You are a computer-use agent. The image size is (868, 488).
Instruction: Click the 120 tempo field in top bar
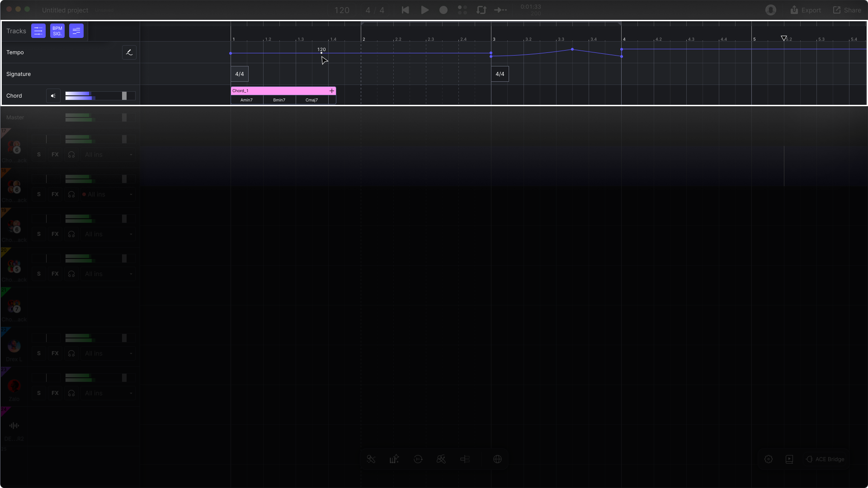[342, 10]
